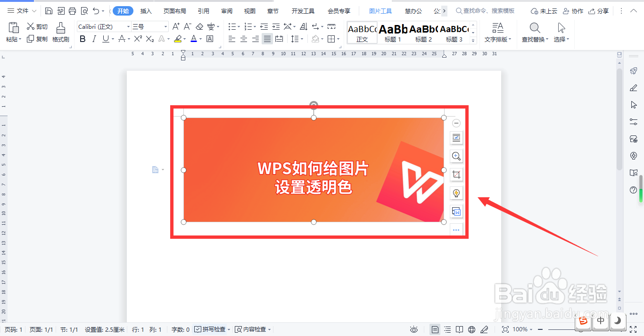Expand the styles gallery more arrow
This screenshot has height=336, width=644.
click(473, 41)
